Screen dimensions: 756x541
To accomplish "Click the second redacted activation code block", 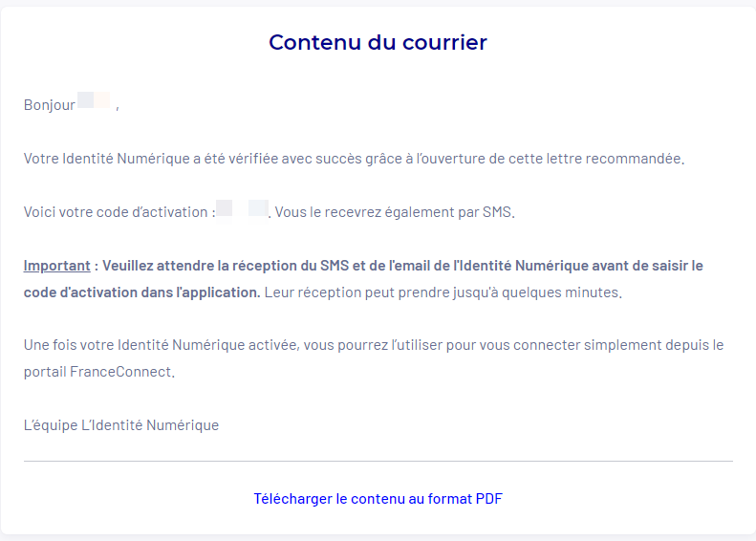I will [x=258, y=208].
